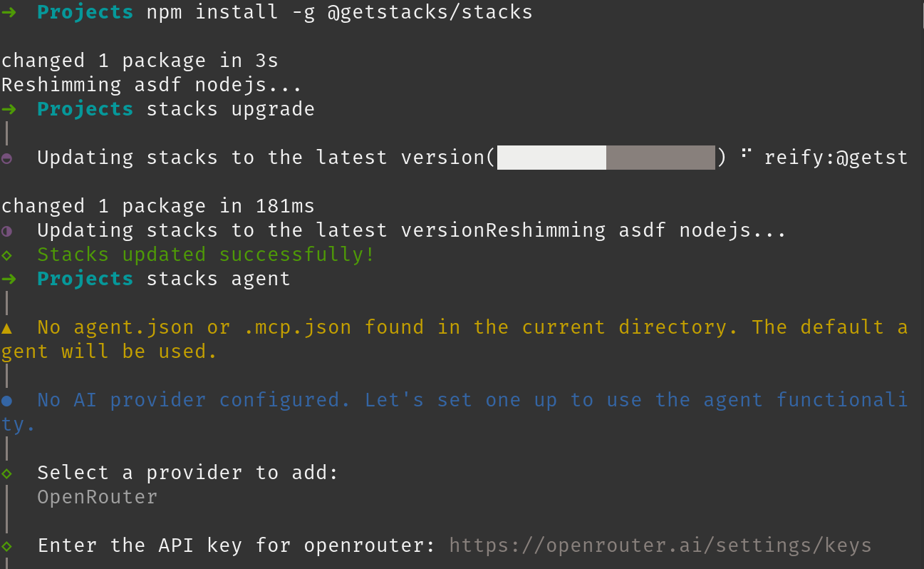Viewport: 924px width, 569px height.
Task: Click the Stacks updated successfully message
Action: (x=206, y=255)
